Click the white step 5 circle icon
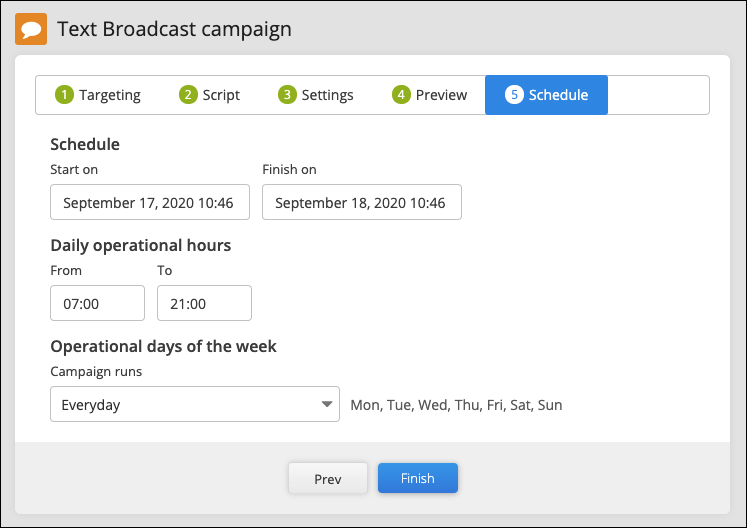The image size is (747, 528). [515, 94]
